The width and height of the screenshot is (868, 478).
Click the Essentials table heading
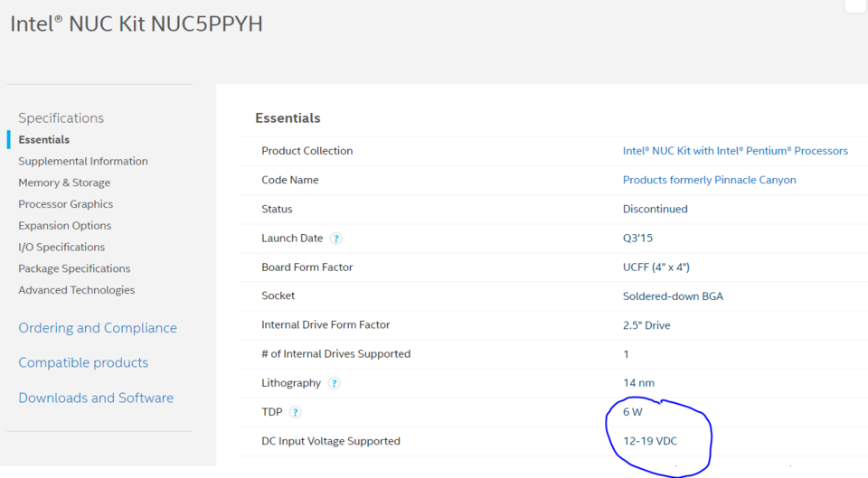click(288, 117)
